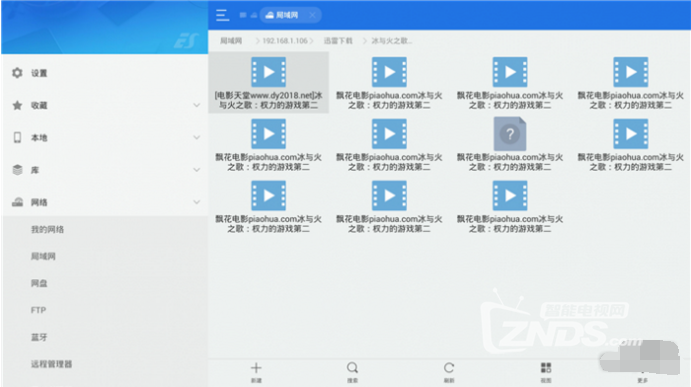Go to 局域网 in the breadcrumb path
This screenshot has width=691, height=387.
231,41
